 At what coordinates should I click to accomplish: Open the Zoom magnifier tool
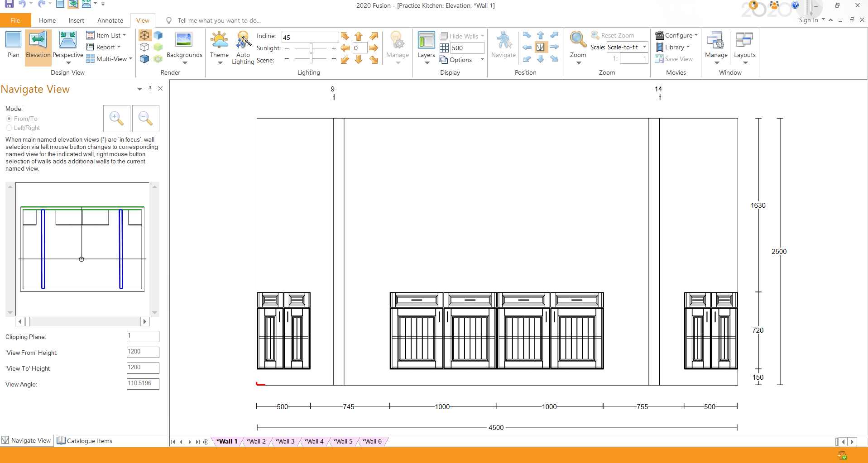click(x=578, y=48)
